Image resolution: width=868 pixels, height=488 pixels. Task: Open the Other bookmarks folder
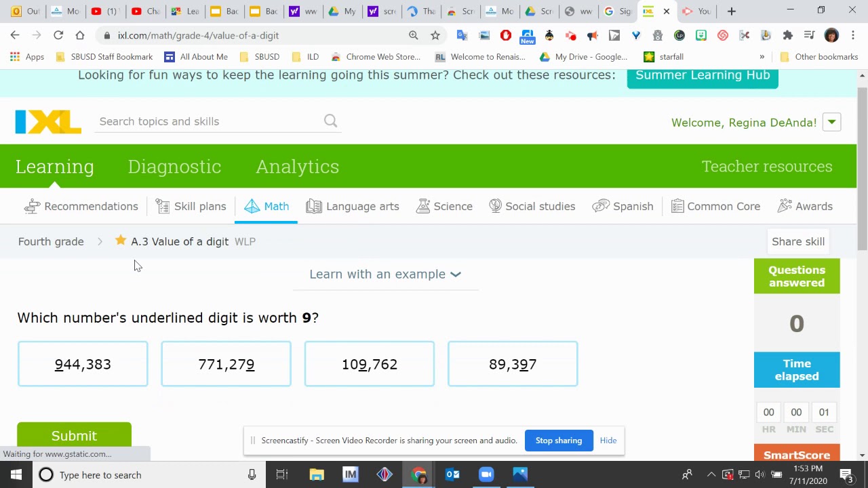click(819, 57)
